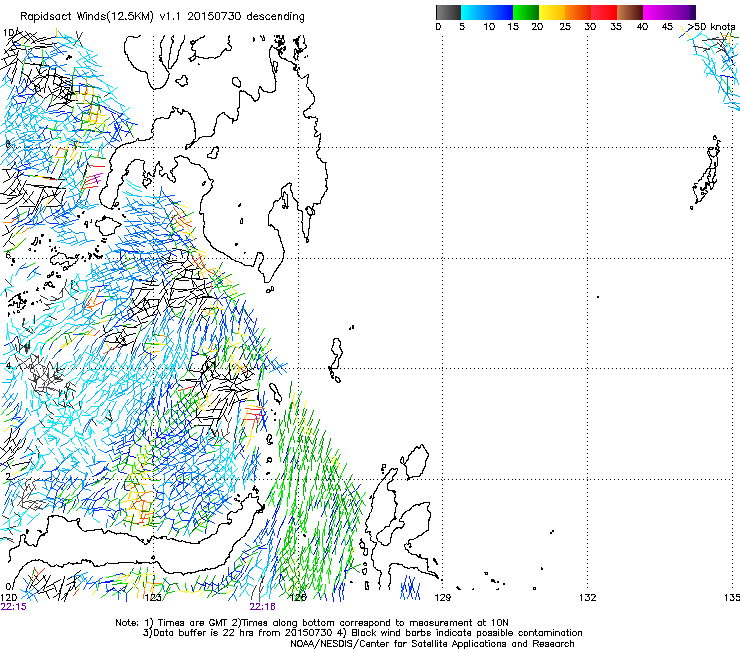Click the island chain outline near 135E

pyautogui.click(x=706, y=172)
